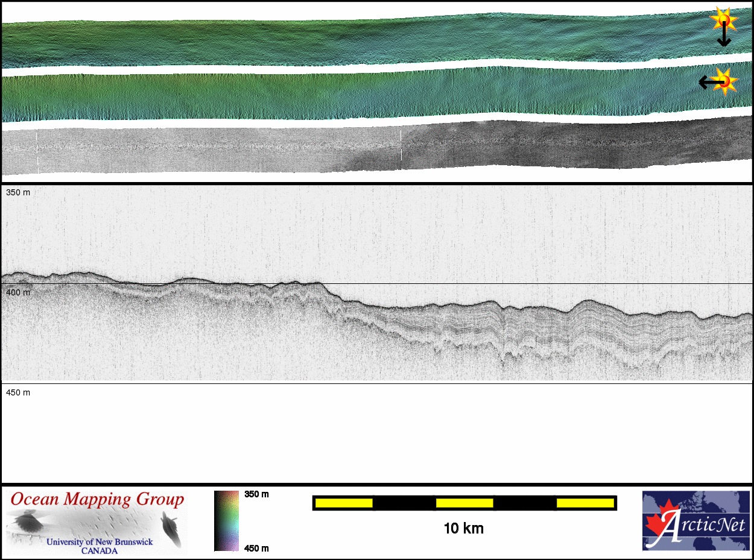
Task: Click the whale image at left of Ocean Mapping logo
Action: click(27, 522)
